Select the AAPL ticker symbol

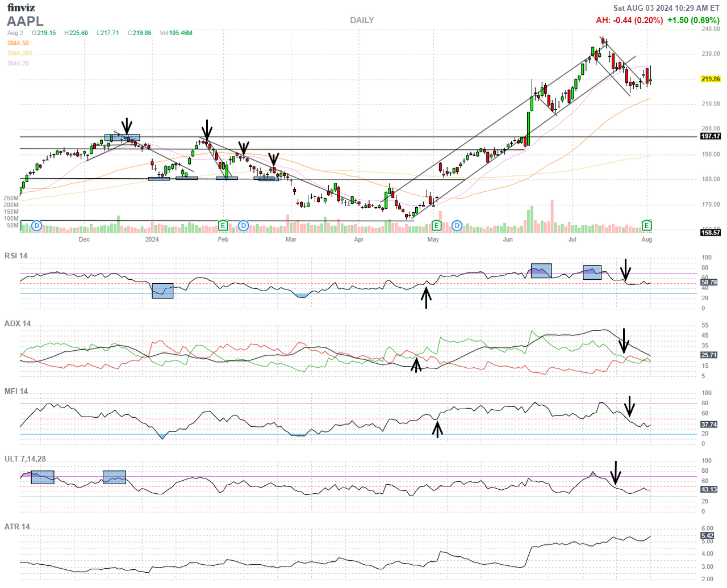(25, 22)
